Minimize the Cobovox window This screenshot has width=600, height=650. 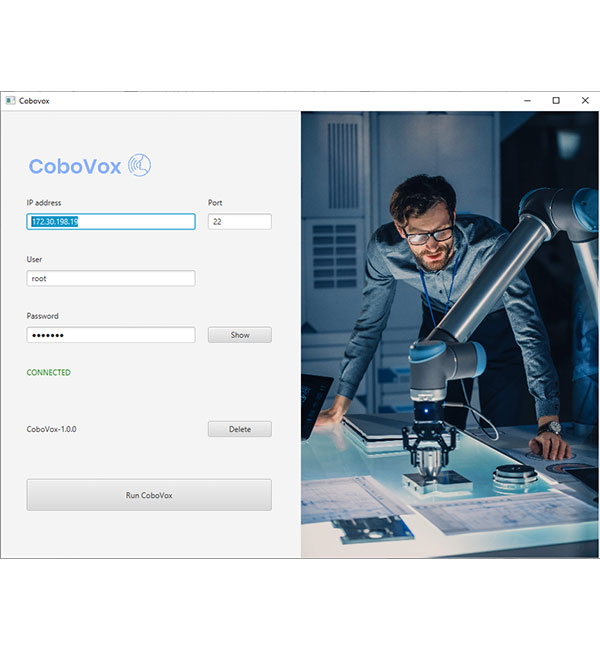tap(527, 101)
